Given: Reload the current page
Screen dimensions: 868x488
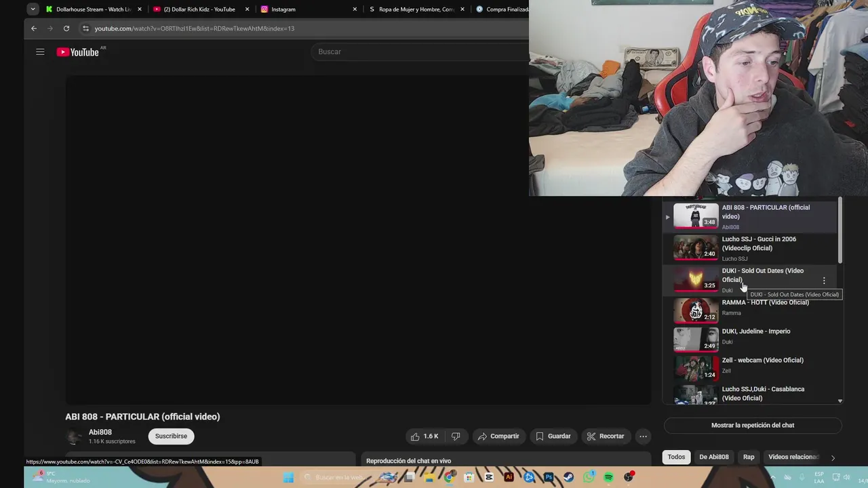Looking at the screenshot, I should 66,28.
